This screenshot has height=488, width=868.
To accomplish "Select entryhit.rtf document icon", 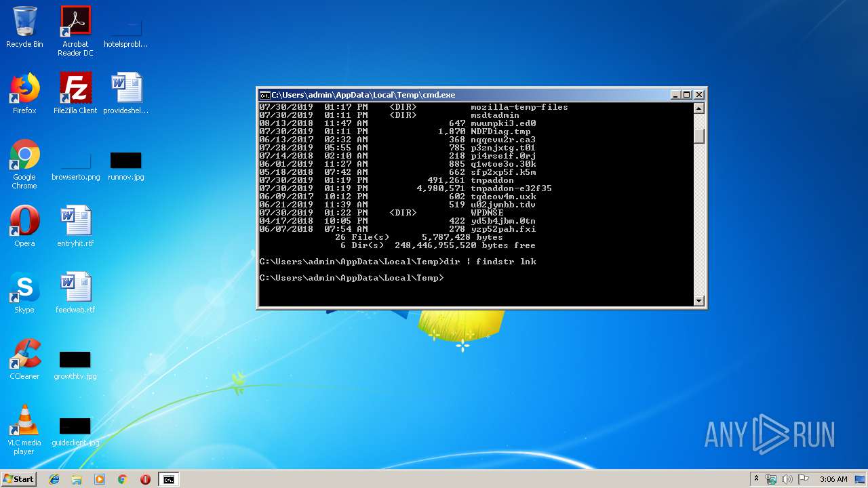I will (75, 226).
